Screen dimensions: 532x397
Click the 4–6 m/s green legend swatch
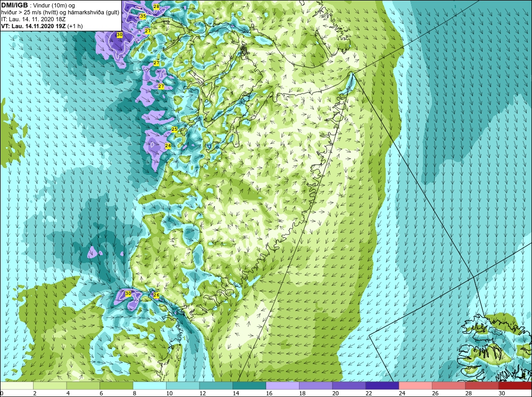tap(83, 385)
